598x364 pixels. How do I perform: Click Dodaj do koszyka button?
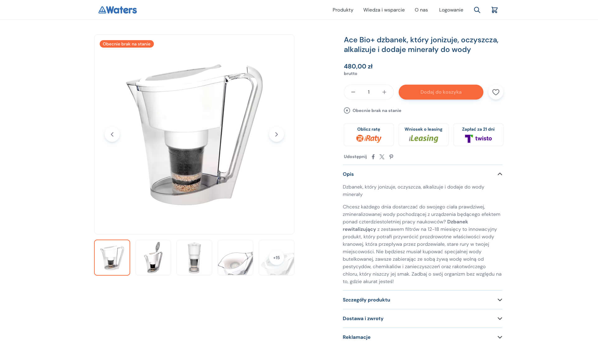tap(441, 92)
